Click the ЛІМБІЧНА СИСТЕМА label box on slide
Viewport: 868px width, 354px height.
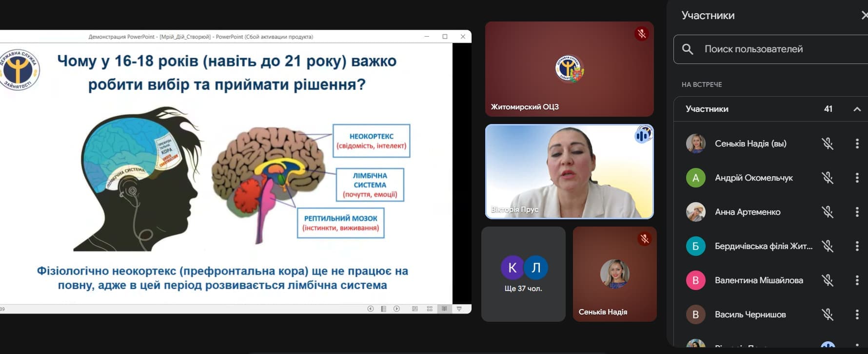tap(370, 185)
